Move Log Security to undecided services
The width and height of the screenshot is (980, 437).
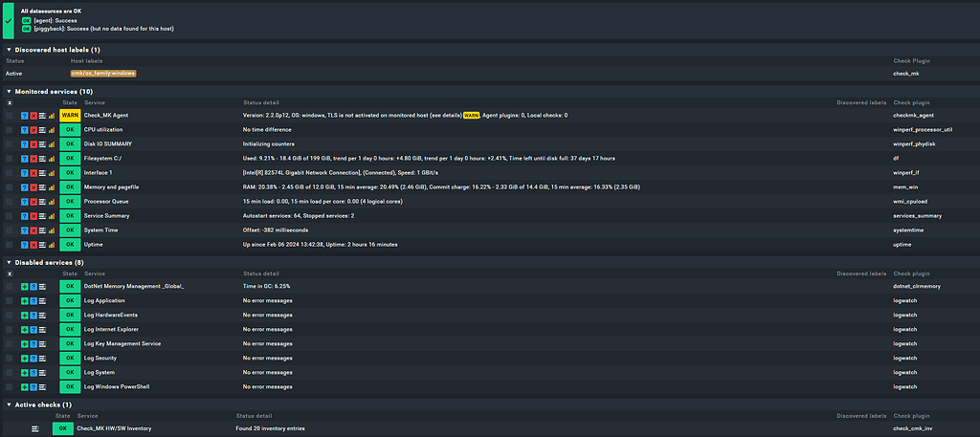point(33,358)
